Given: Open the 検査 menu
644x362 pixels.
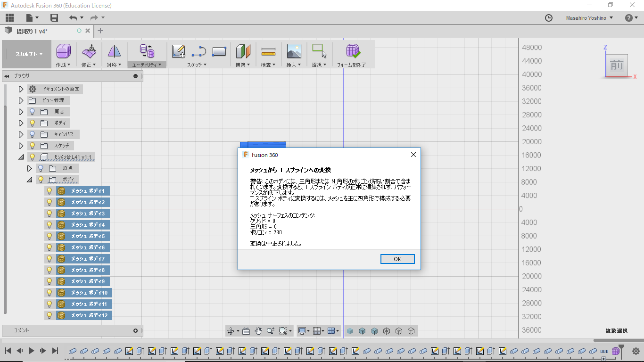Looking at the screenshot, I should click(x=268, y=65).
